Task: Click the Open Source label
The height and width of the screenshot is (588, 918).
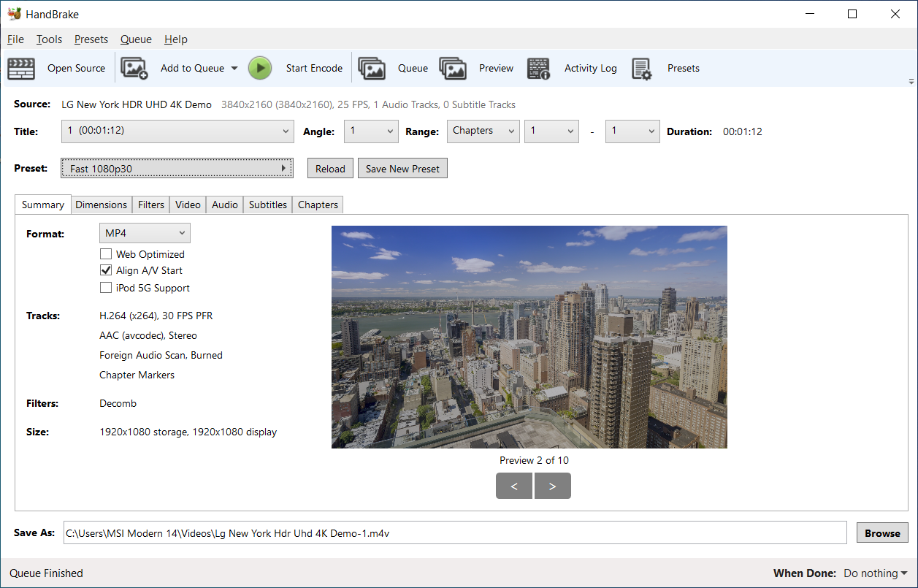Action: (77, 68)
